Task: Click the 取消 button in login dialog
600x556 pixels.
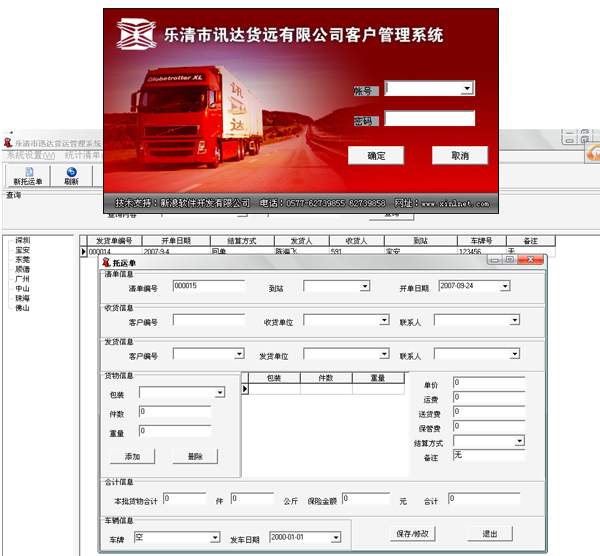Action: coord(459,156)
